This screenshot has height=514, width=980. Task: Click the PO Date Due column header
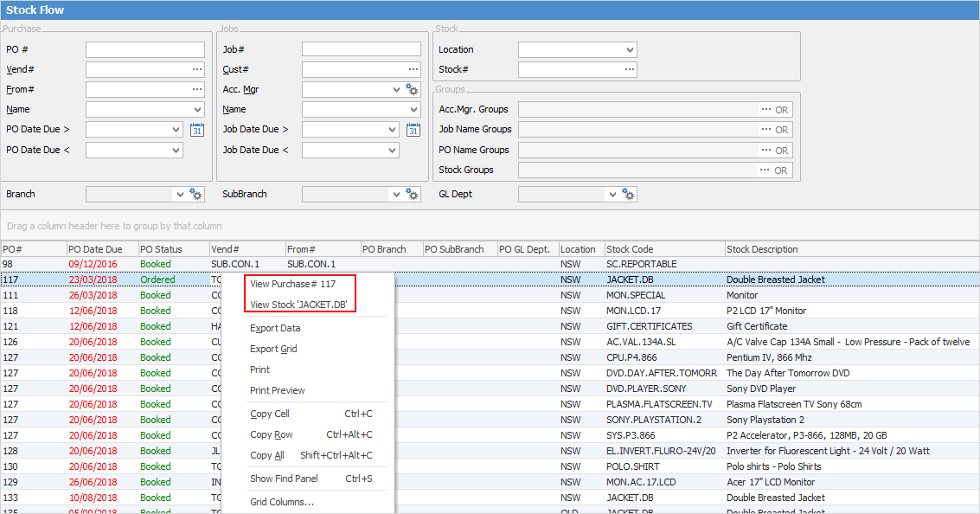[95, 249]
